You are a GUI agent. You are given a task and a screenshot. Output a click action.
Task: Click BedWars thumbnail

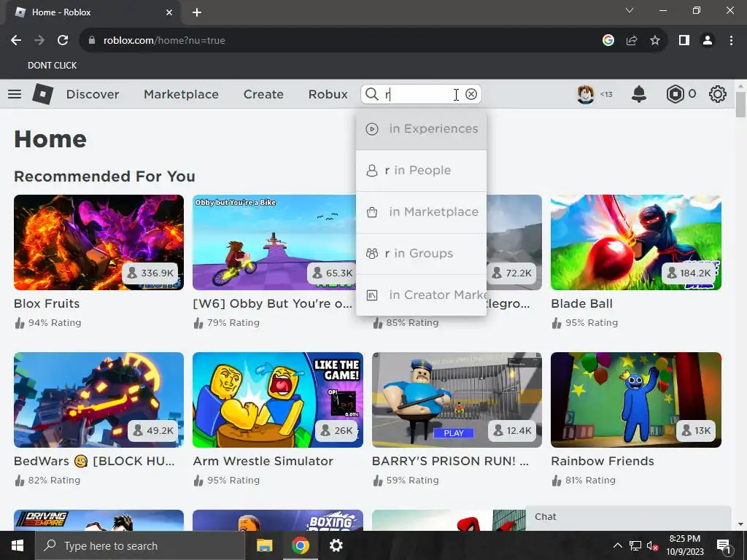click(98, 400)
